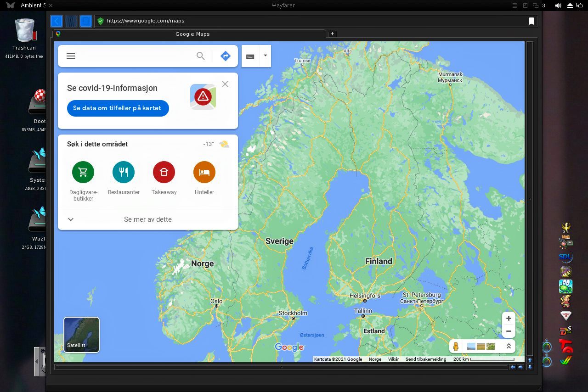
Task: Choose the Takeaway icon
Action: (x=164, y=172)
